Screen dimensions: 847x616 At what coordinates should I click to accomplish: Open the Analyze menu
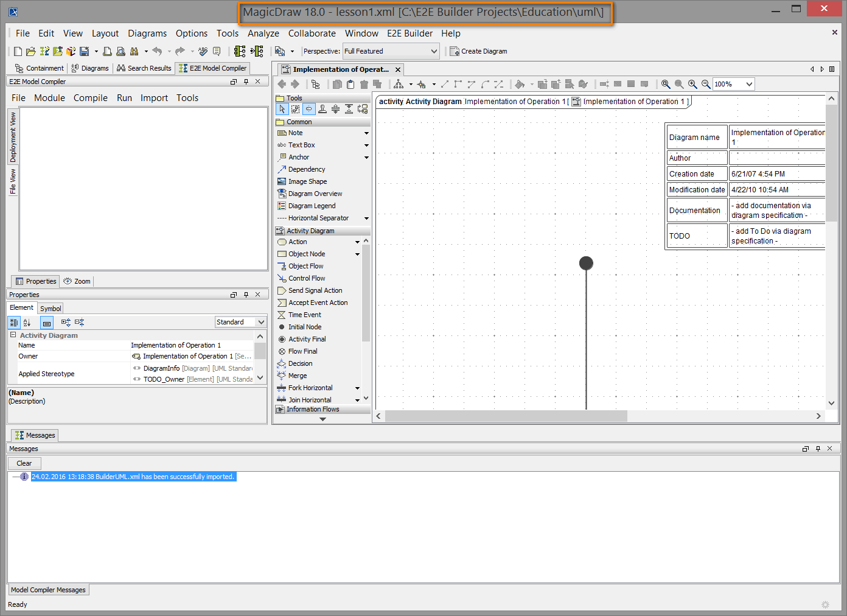point(263,33)
